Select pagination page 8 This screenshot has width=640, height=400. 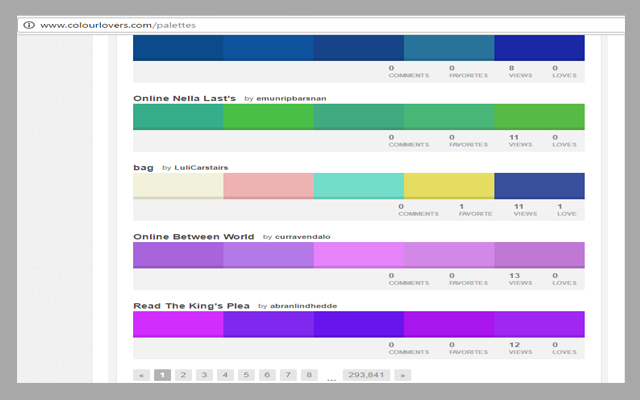point(309,375)
